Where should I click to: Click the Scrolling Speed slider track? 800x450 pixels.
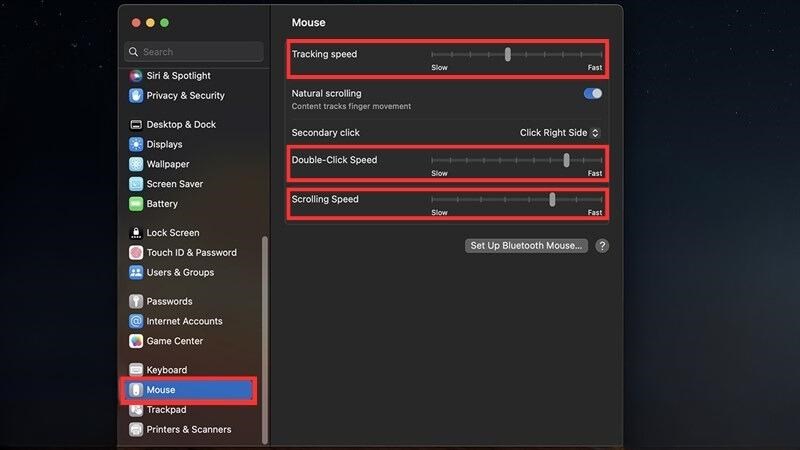tap(516, 199)
